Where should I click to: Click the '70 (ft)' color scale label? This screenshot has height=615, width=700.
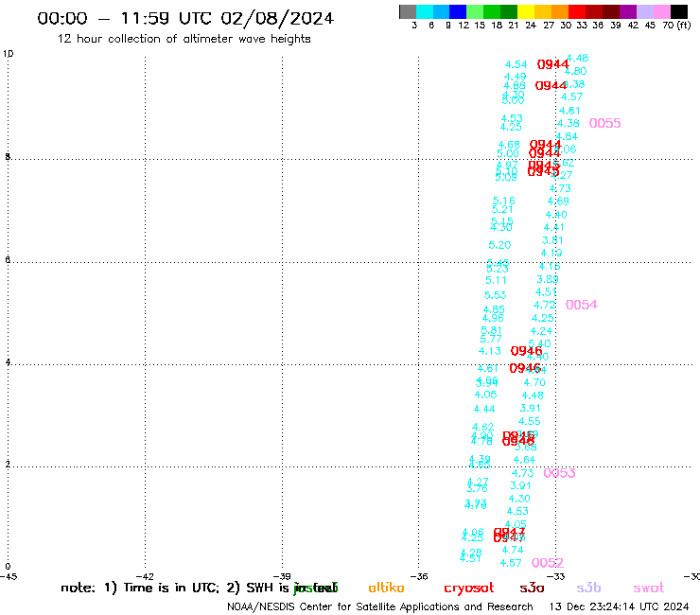pyautogui.click(x=676, y=25)
